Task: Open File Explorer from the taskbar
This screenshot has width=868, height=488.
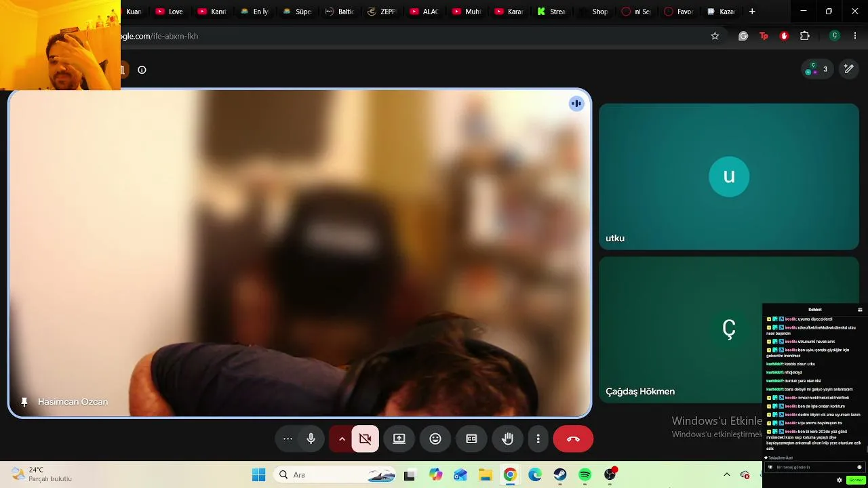Action: (x=485, y=475)
